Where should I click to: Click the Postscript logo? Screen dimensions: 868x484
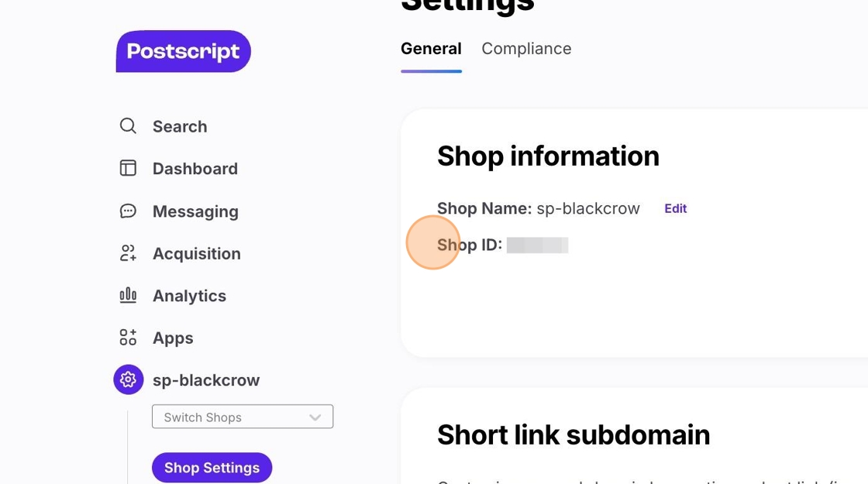pos(184,51)
